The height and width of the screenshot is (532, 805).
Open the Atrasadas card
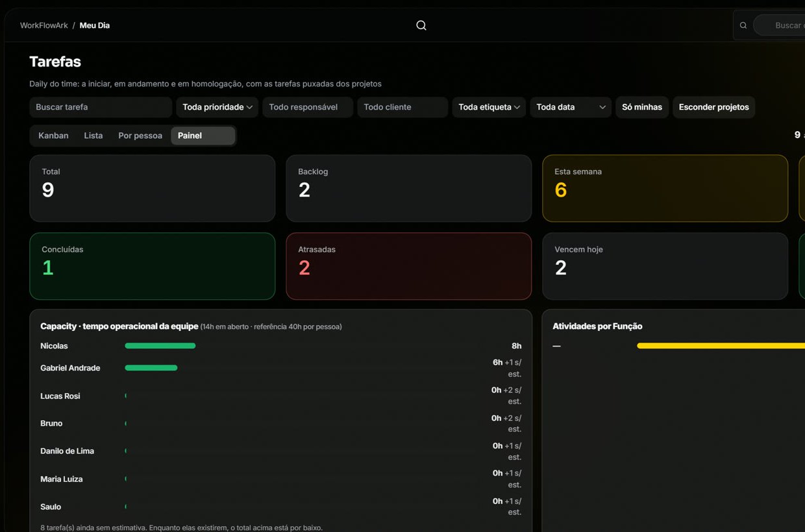pyautogui.click(x=409, y=266)
